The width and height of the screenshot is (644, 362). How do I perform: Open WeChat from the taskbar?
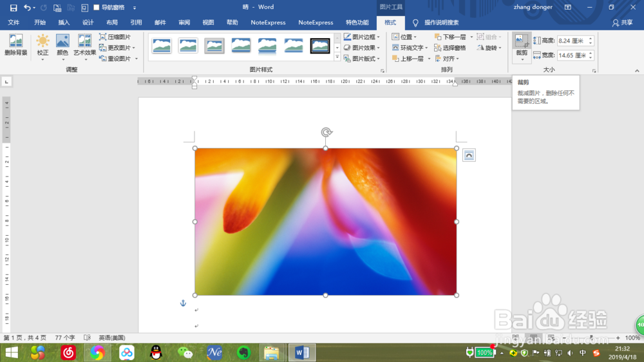[x=185, y=352]
